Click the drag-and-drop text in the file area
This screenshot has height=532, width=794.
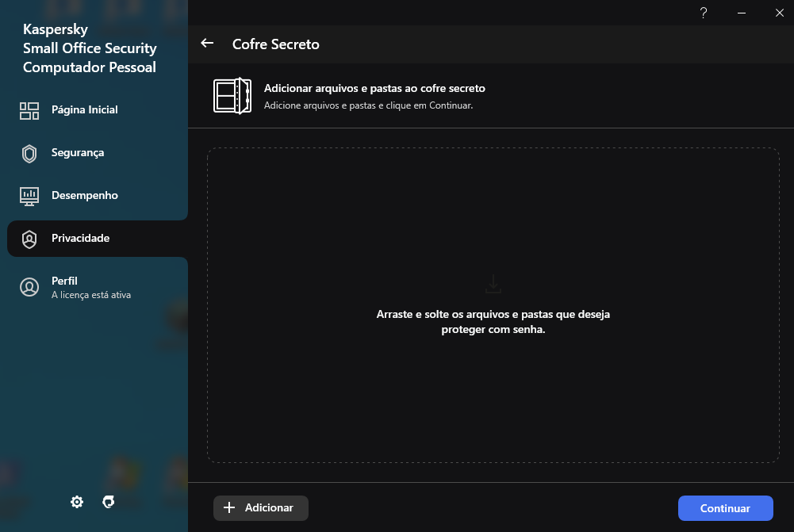pyautogui.click(x=493, y=322)
